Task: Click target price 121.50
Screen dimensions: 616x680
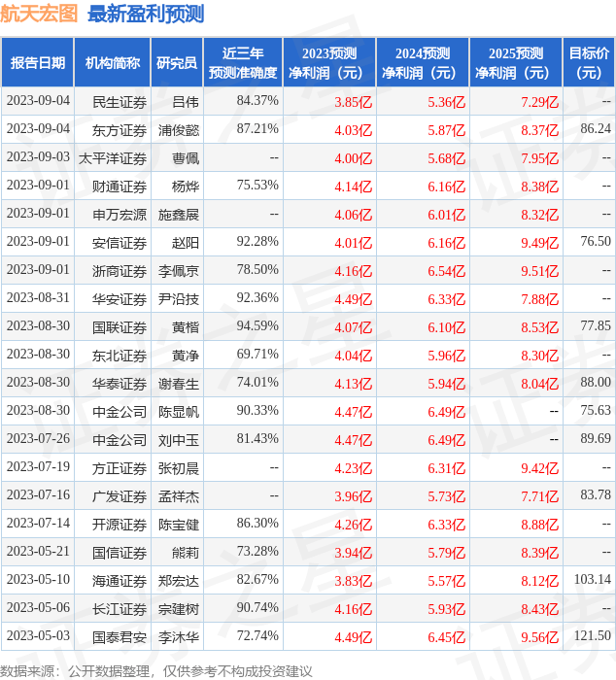Action: [x=592, y=635]
